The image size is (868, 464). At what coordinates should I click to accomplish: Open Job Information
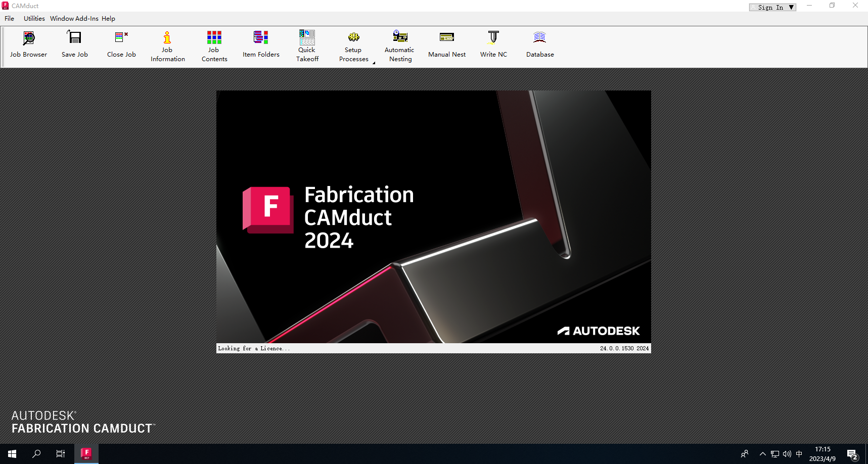[x=167, y=46]
